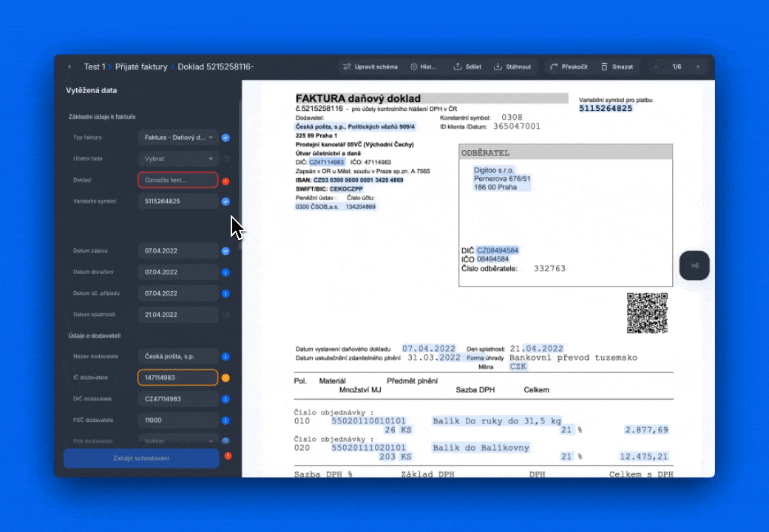The width and height of the screenshot is (769, 532).
Task: Click info icon beside Datum úč. případu
Action: click(x=226, y=293)
